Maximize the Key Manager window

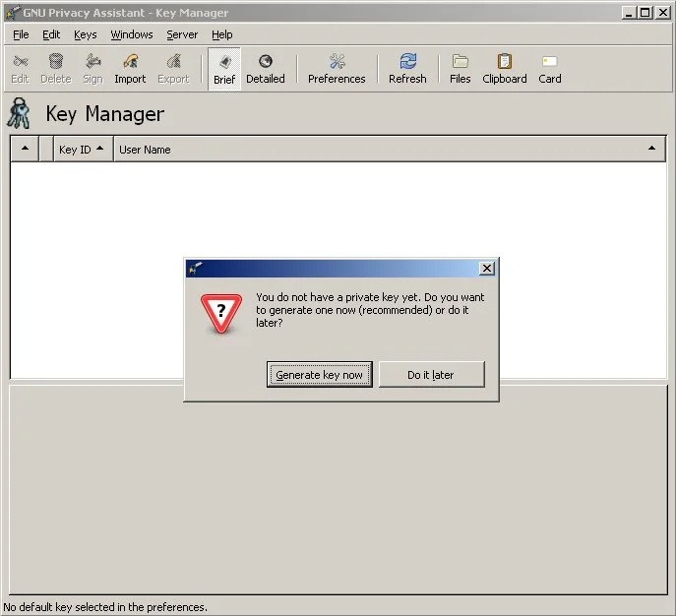point(645,13)
